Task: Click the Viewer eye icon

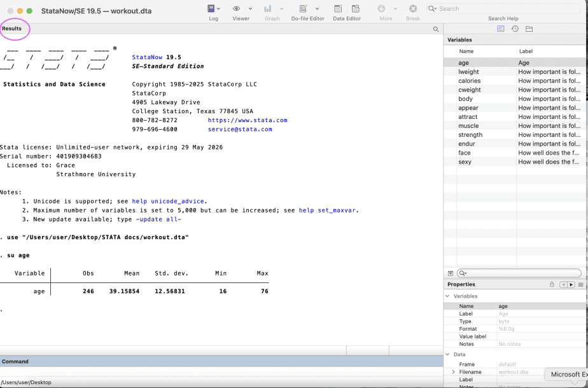Action: point(236,9)
